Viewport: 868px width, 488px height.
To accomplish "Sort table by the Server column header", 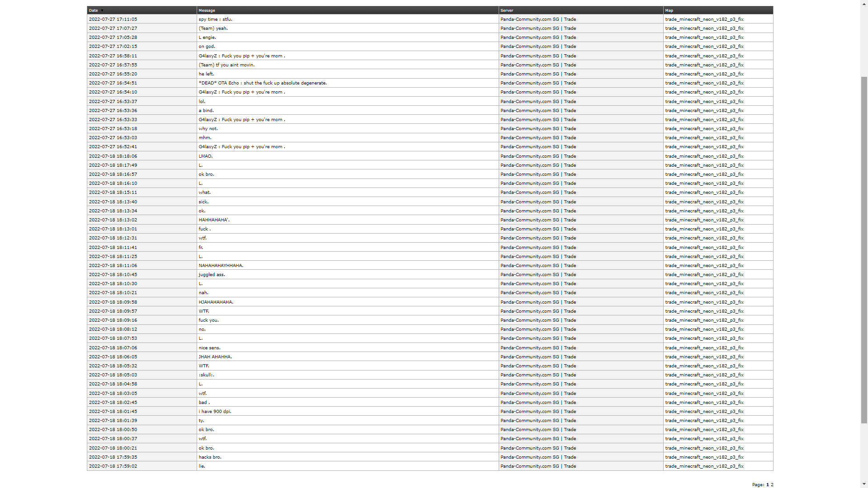I will (x=506, y=10).
